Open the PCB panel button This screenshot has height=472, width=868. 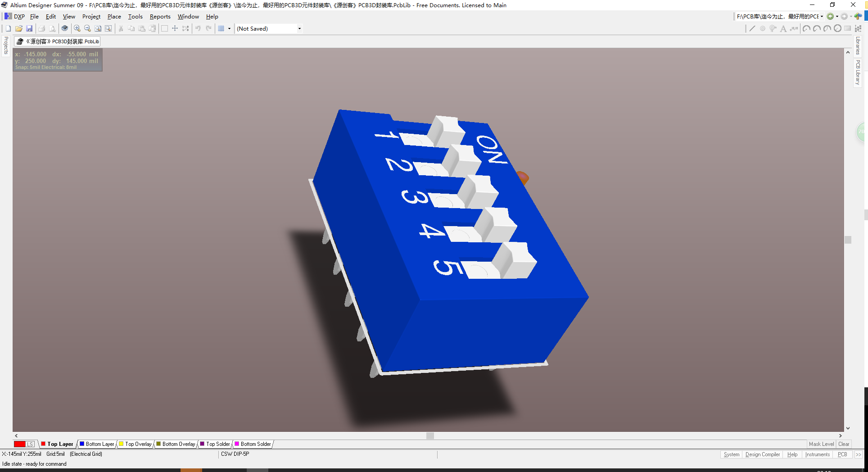(842, 454)
